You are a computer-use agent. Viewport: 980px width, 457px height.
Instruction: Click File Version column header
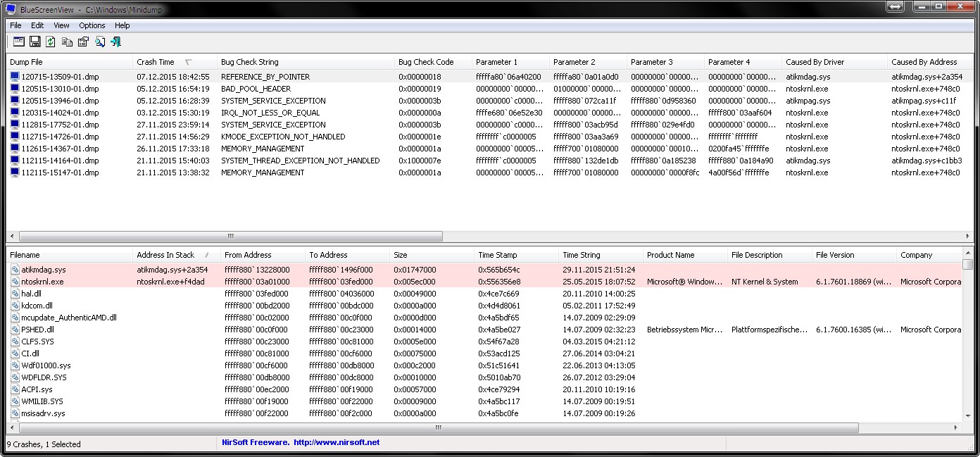coord(854,255)
